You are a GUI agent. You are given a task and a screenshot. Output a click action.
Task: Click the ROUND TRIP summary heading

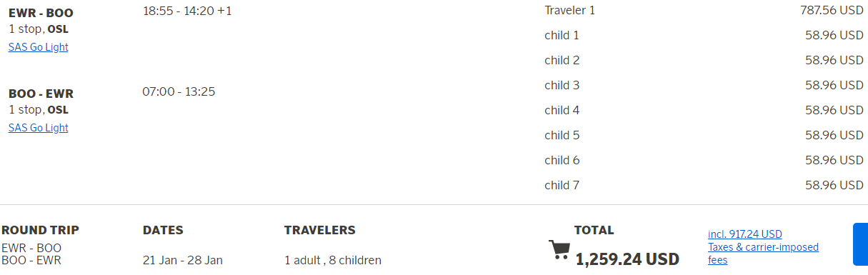(x=40, y=230)
